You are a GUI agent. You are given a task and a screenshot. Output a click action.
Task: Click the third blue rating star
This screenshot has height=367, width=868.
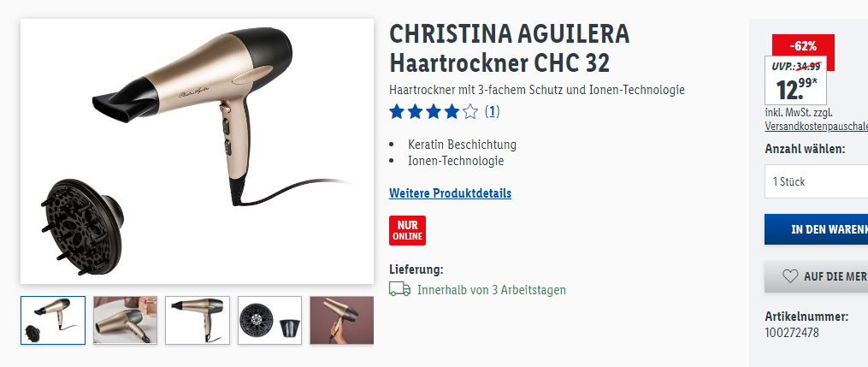click(x=434, y=112)
